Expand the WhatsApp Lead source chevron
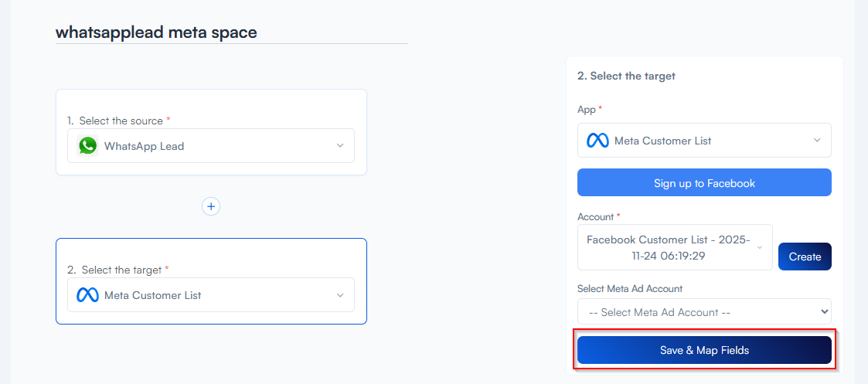The width and height of the screenshot is (868, 384). (340, 146)
